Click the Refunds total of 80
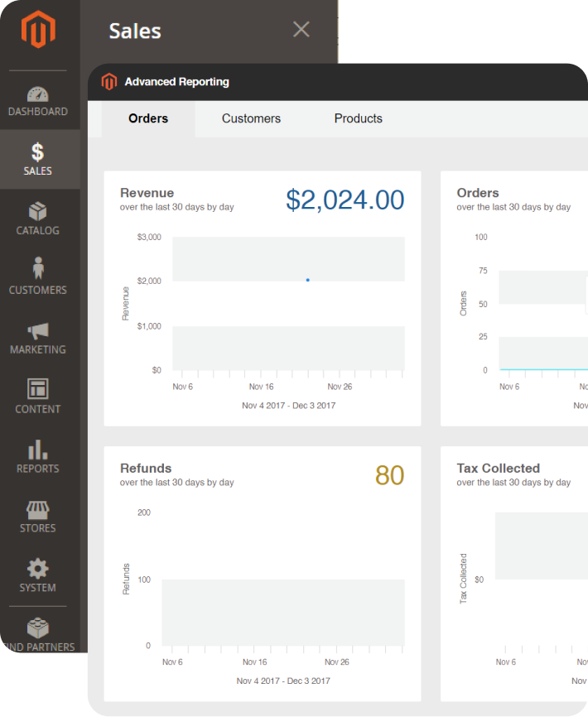Viewport: 588px width, 717px height. coord(389,475)
